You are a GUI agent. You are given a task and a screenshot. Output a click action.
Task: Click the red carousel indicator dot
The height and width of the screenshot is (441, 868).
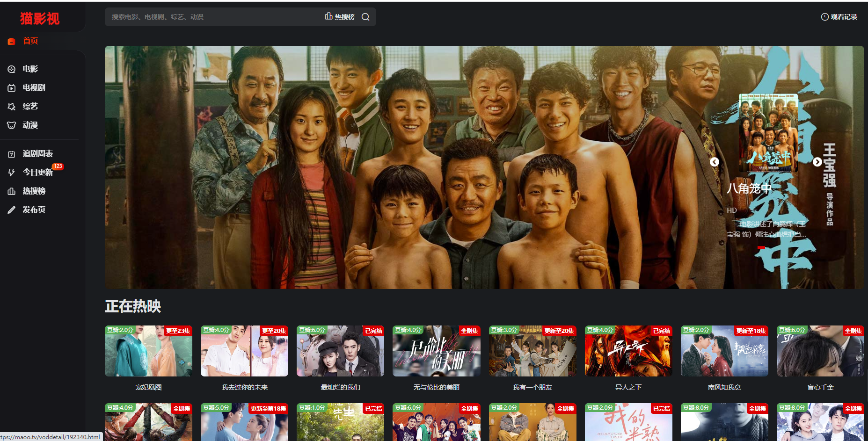761,247
